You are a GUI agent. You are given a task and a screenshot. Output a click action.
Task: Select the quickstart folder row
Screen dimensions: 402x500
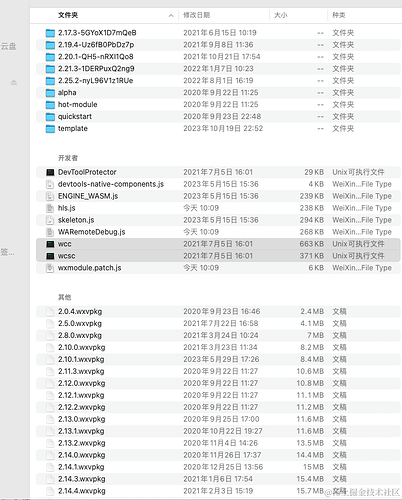pyautogui.click(x=218, y=117)
